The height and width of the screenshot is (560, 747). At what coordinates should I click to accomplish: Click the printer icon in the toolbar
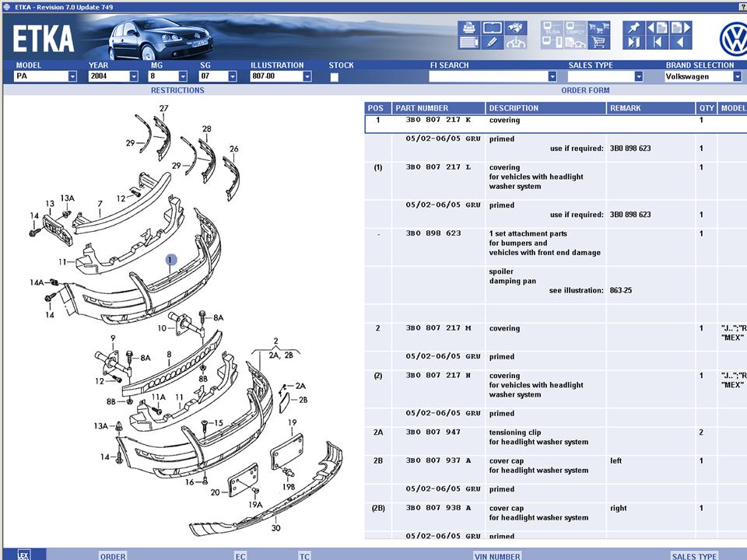click(x=468, y=28)
